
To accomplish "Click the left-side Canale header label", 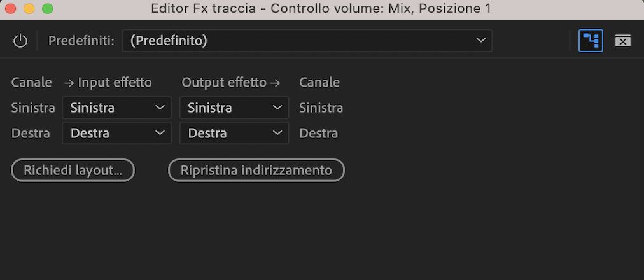I will click(31, 82).
